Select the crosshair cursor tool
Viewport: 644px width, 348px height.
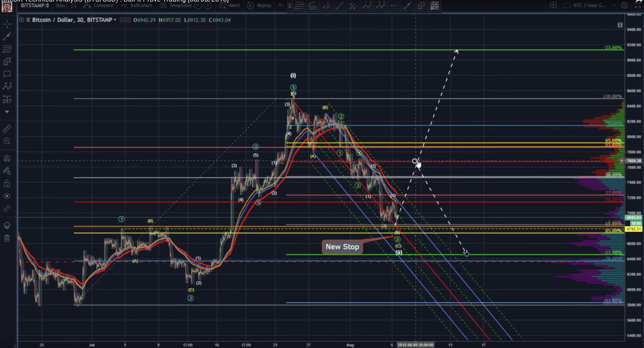(x=7, y=24)
